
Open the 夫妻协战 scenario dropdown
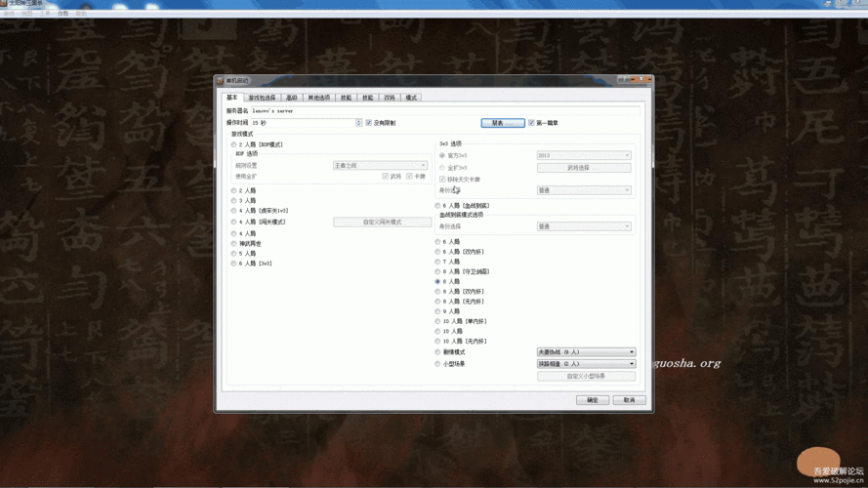point(586,352)
